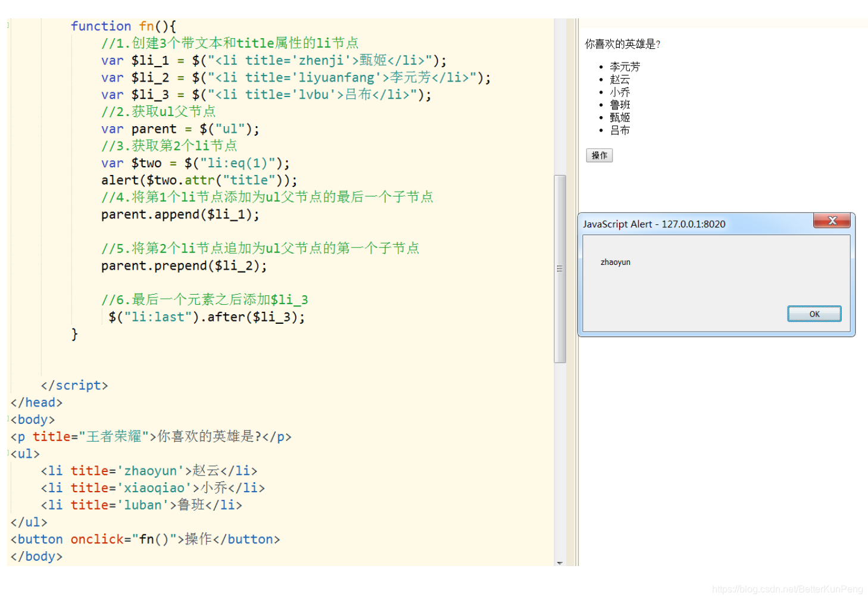Image resolution: width=868 pixels, height=600 pixels.
Task: Click the var $two = $("li:eq(1)") line
Action: pyautogui.click(x=195, y=163)
